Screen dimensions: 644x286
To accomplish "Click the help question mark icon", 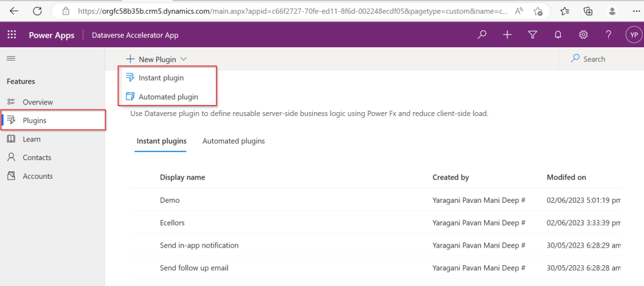I will tap(608, 35).
